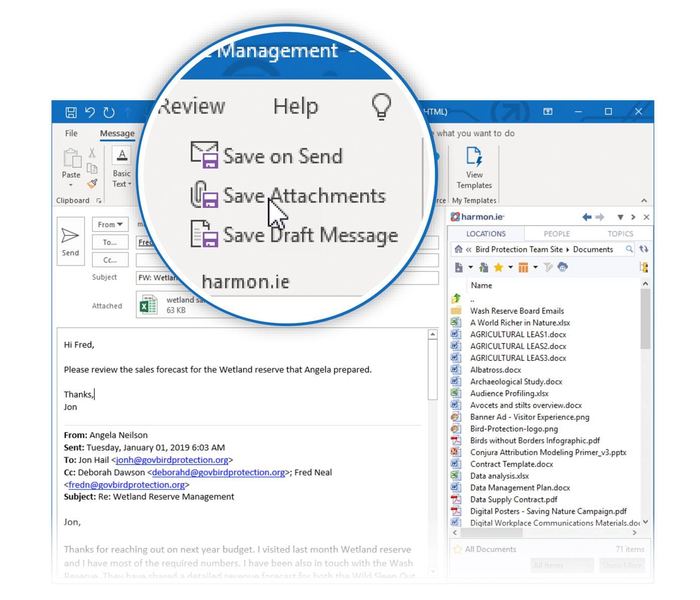
Task: Click the new document icon in the harmon.ie toolbar
Action: (458, 267)
